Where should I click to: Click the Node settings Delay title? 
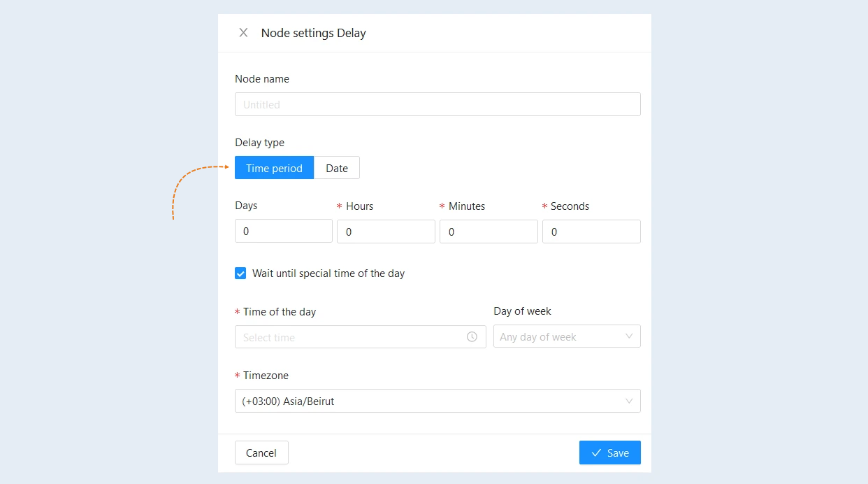click(314, 33)
